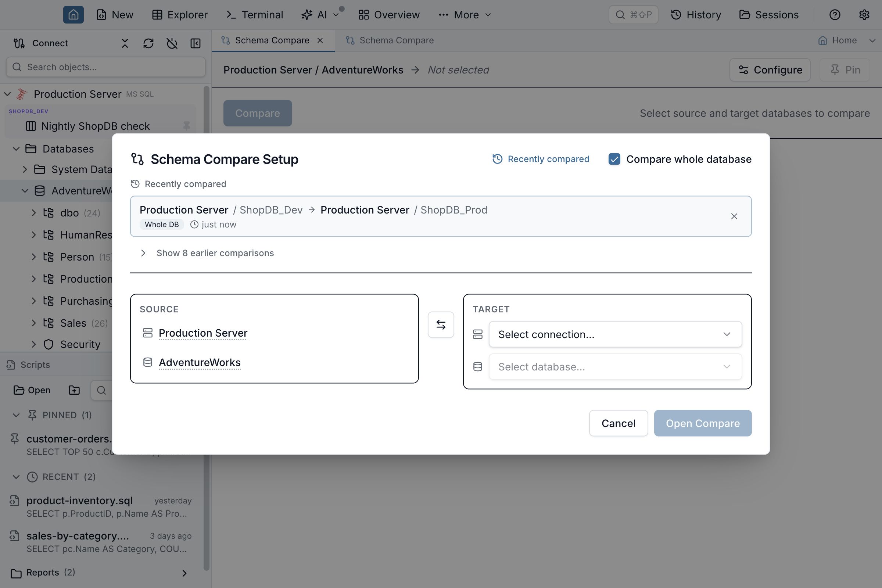Click the disconnect plug icon
Screen dimensions: 882x588
[x=172, y=43]
